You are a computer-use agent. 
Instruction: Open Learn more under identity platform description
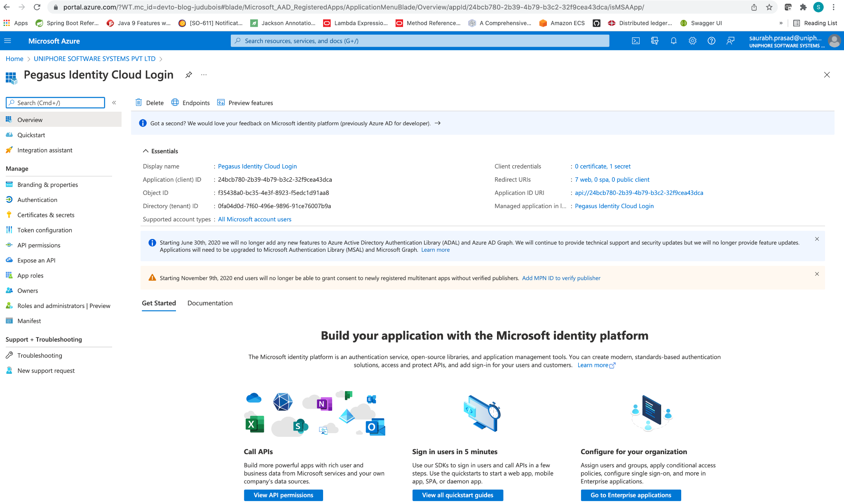[596, 365]
